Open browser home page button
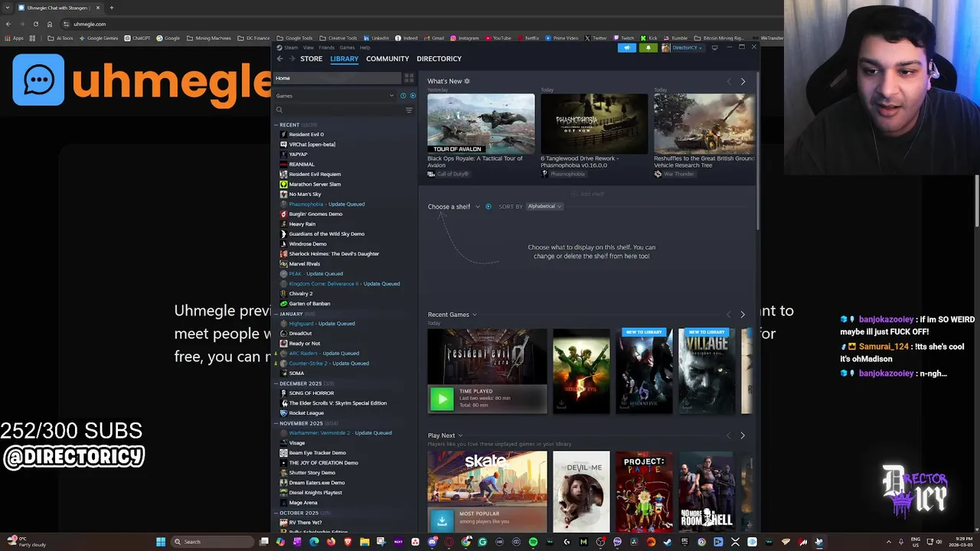Image resolution: width=980 pixels, height=551 pixels. 50,24
